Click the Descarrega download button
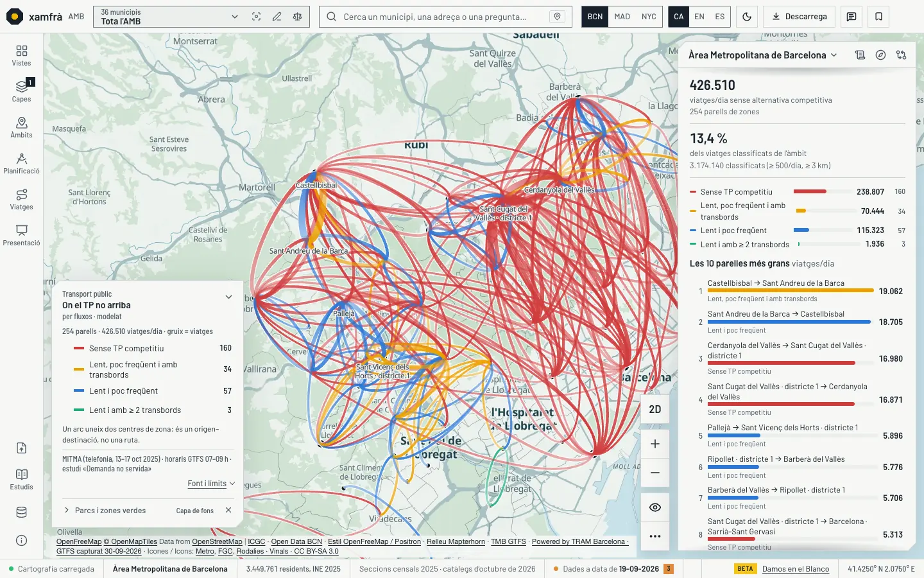Image resolution: width=924 pixels, height=578 pixels. click(799, 17)
